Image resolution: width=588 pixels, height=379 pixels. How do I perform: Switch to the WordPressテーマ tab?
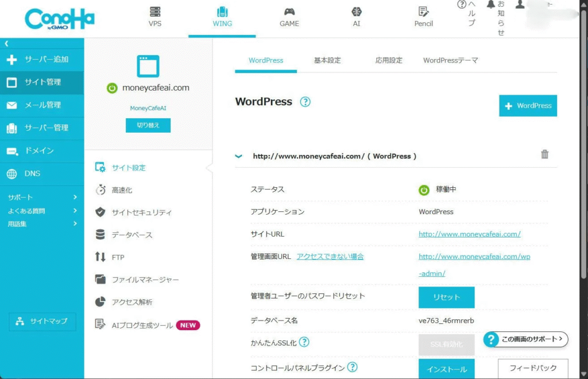(x=450, y=60)
